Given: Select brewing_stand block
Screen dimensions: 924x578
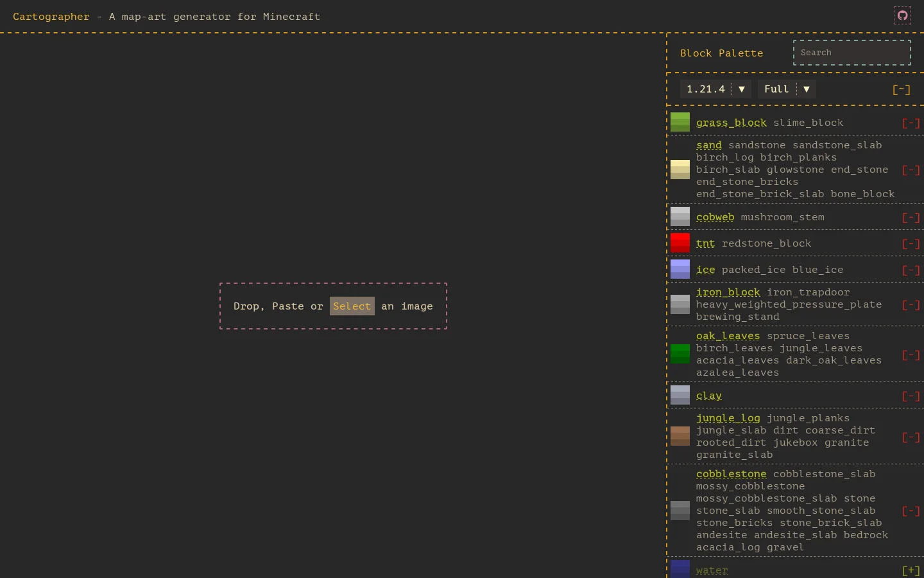Looking at the screenshot, I should (738, 317).
